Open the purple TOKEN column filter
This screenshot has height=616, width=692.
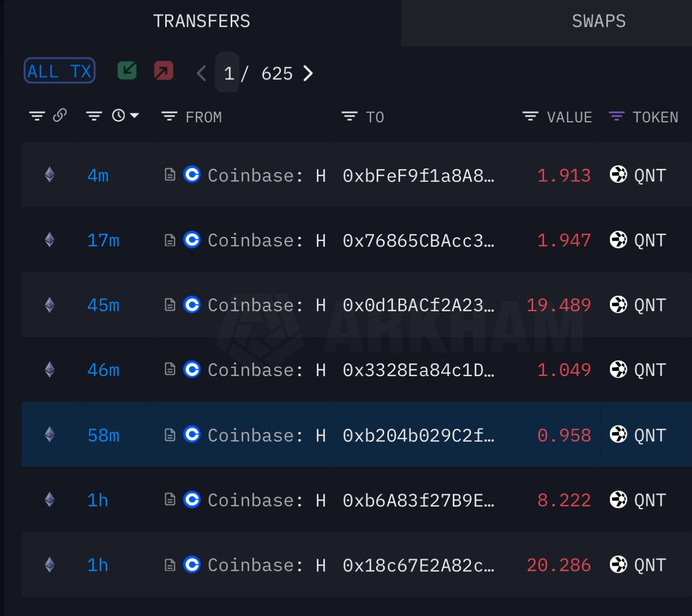616,117
